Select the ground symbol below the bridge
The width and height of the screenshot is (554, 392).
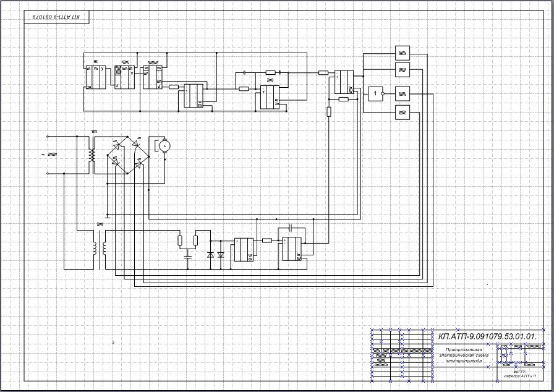click(x=108, y=216)
